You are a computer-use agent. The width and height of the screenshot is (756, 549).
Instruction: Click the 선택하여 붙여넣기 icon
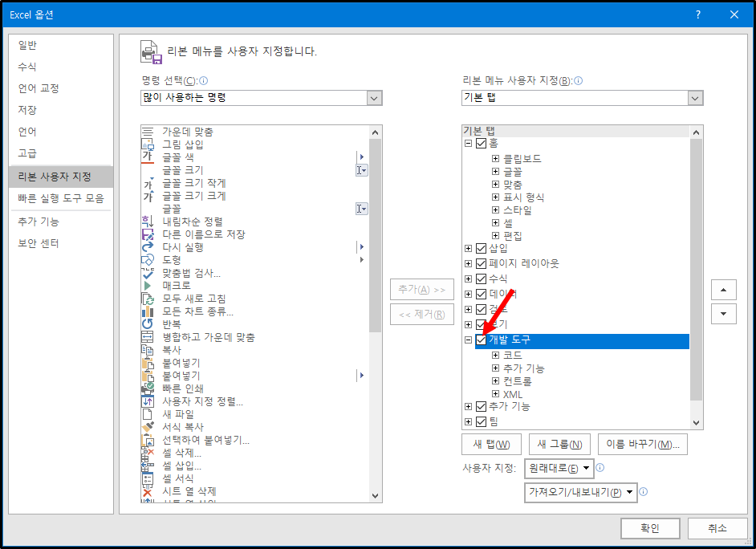[148, 440]
